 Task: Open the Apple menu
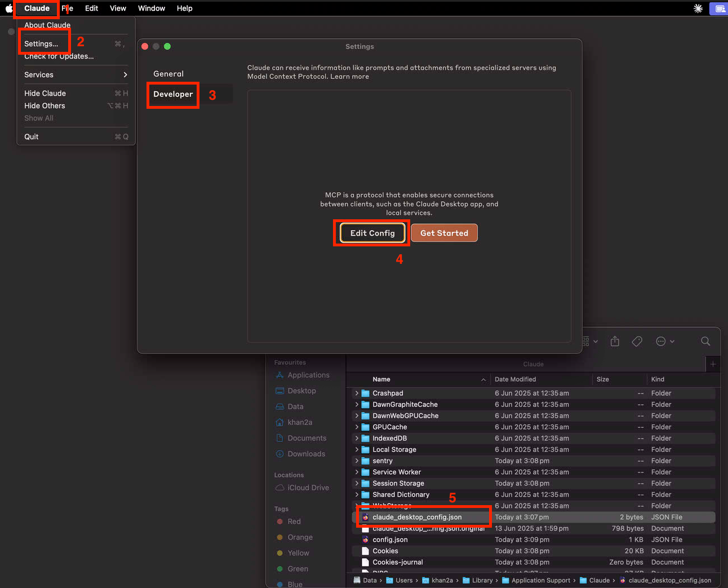tap(8, 8)
